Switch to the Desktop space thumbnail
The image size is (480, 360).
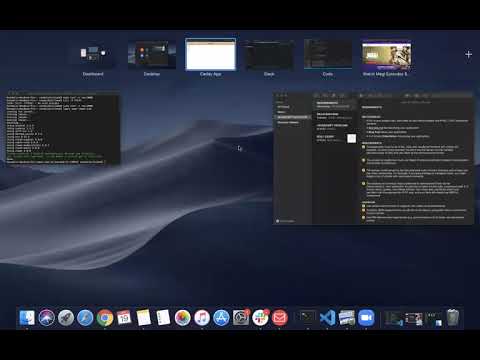(152, 54)
